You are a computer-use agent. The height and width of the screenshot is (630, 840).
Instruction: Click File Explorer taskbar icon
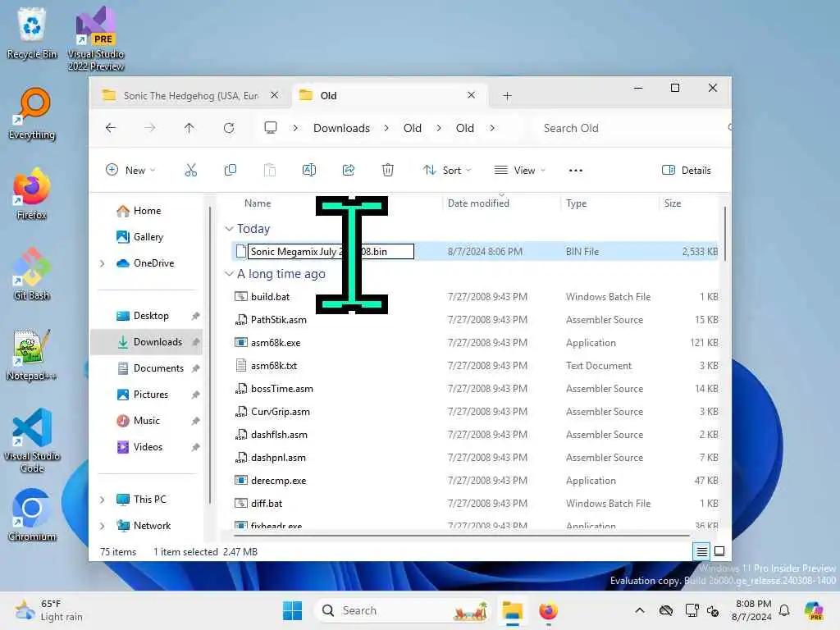tap(512, 610)
